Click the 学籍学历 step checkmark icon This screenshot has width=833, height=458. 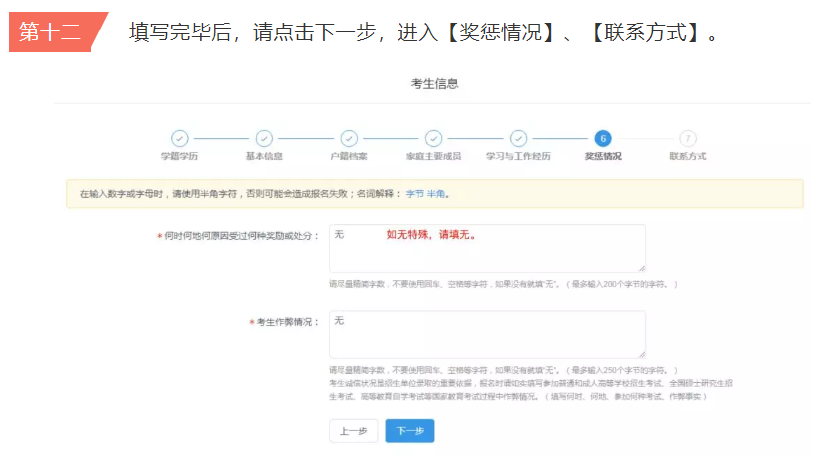pyautogui.click(x=179, y=139)
